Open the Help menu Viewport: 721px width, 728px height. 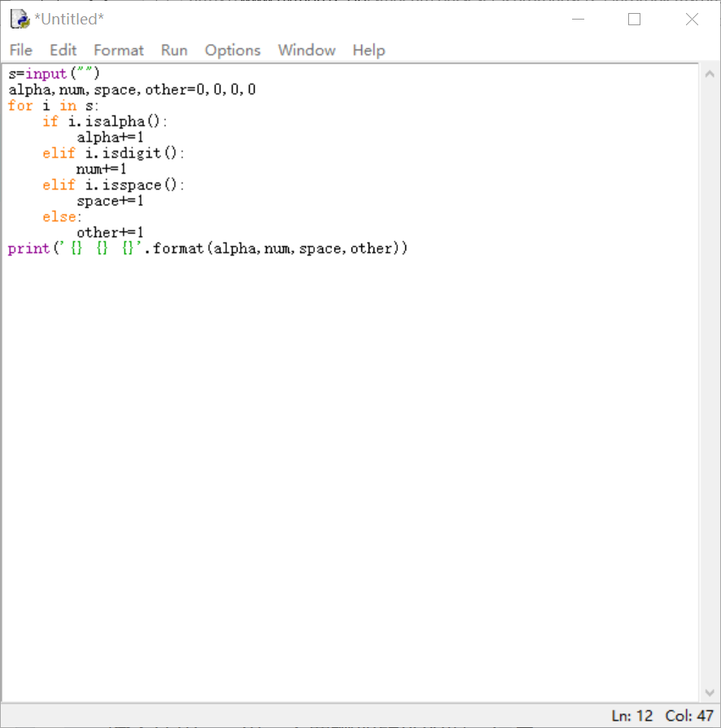coord(369,50)
